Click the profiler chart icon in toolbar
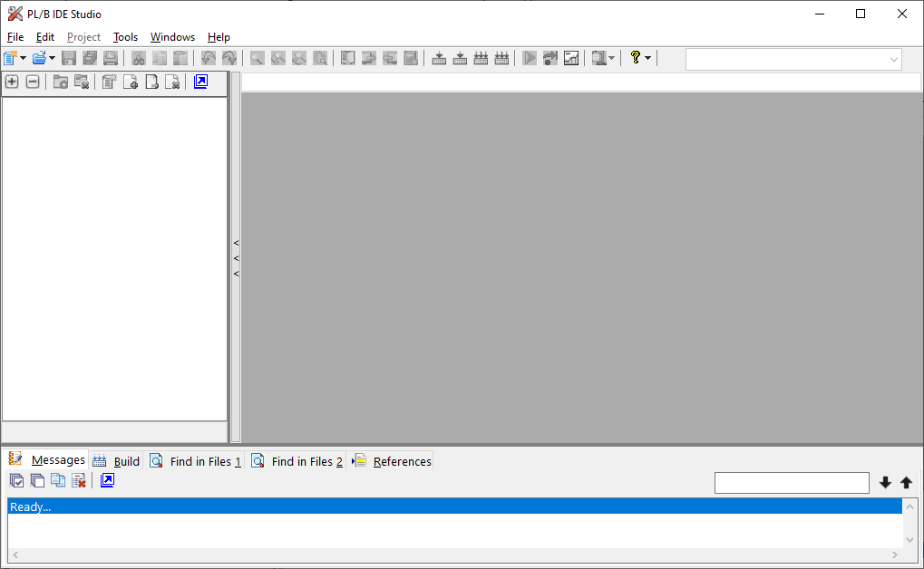 click(571, 58)
